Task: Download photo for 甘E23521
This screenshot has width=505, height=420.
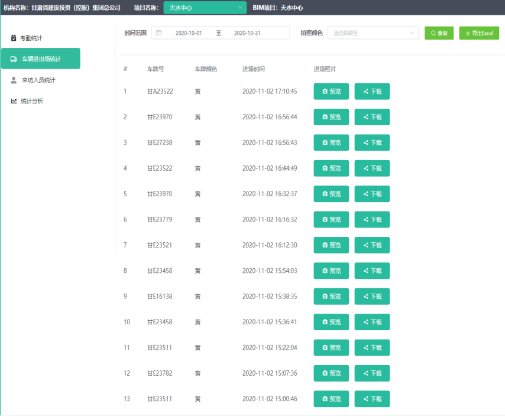Action: click(372, 245)
